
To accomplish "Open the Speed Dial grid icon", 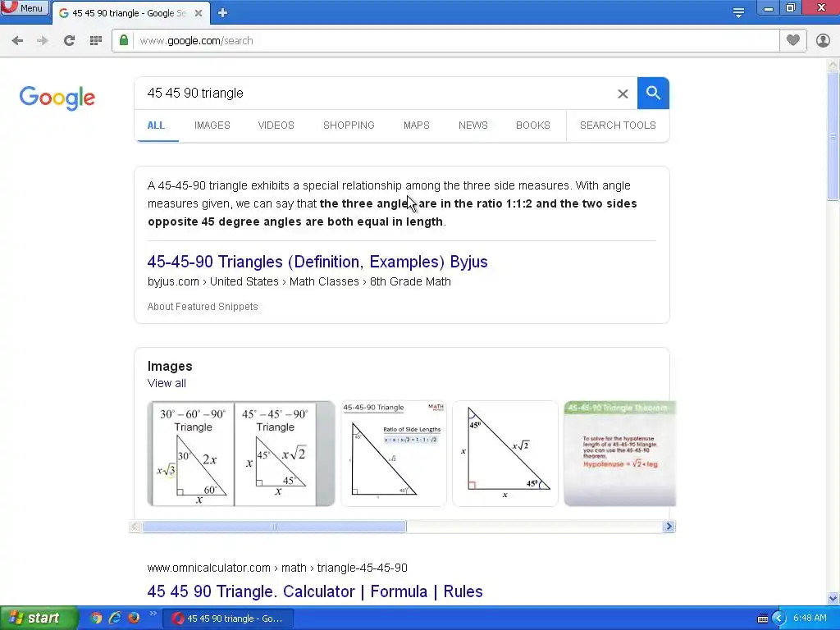I will pos(96,41).
